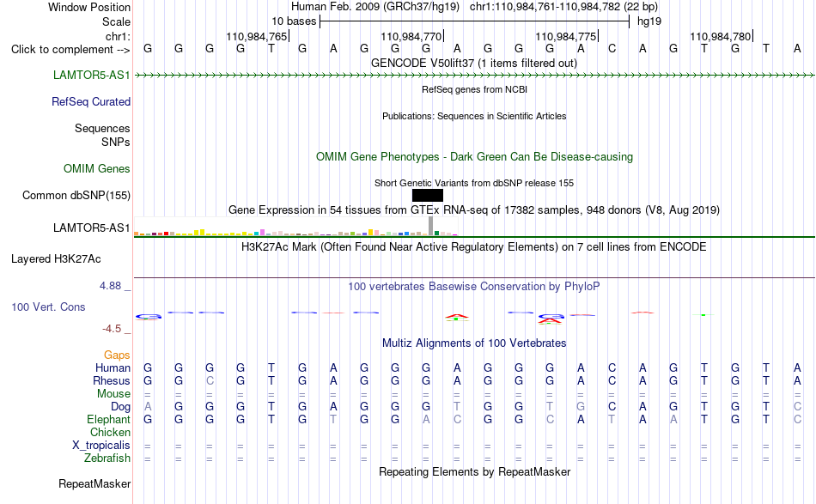Select the RefSeq Curated track label

pyautogui.click(x=91, y=102)
